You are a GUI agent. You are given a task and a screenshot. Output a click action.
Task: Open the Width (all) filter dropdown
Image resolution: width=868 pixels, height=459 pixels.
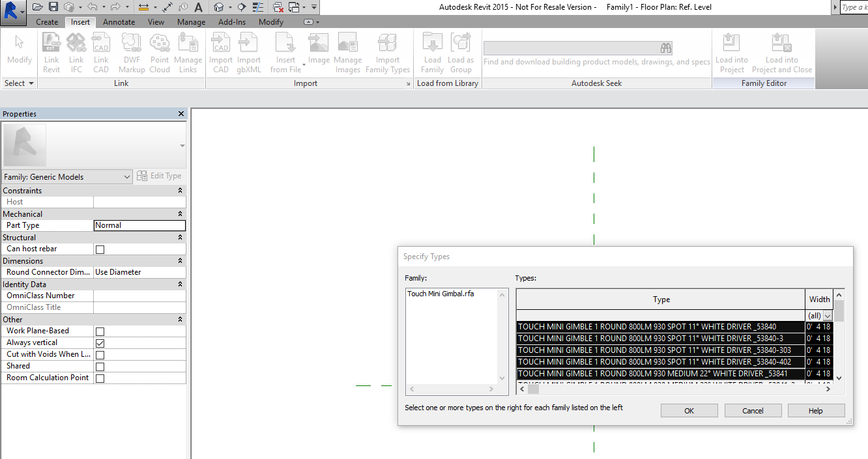click(828, 316)
